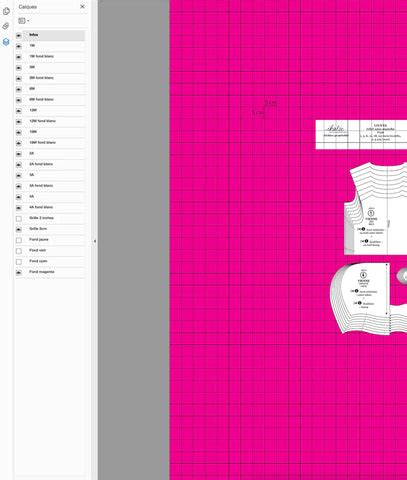Collapse the side panel with the arrow handle
This screenshot has width=407, height=480.
click(x=95, y=241)
